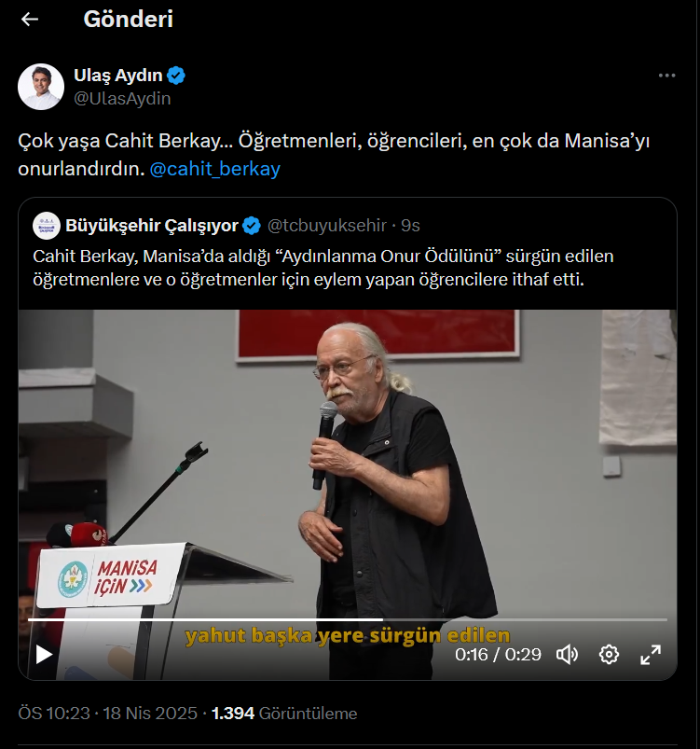The width and height of the screenshot is (700, 749).
Task: Open the 1.394 Görüntüleme view count
Action: click(284, 714)
